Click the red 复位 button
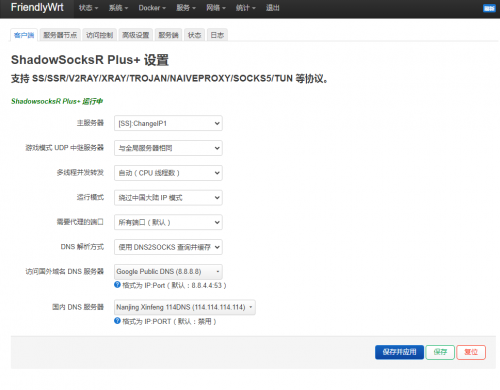The height and width of the screenshot is (390, 500). [x=471, y=352]
